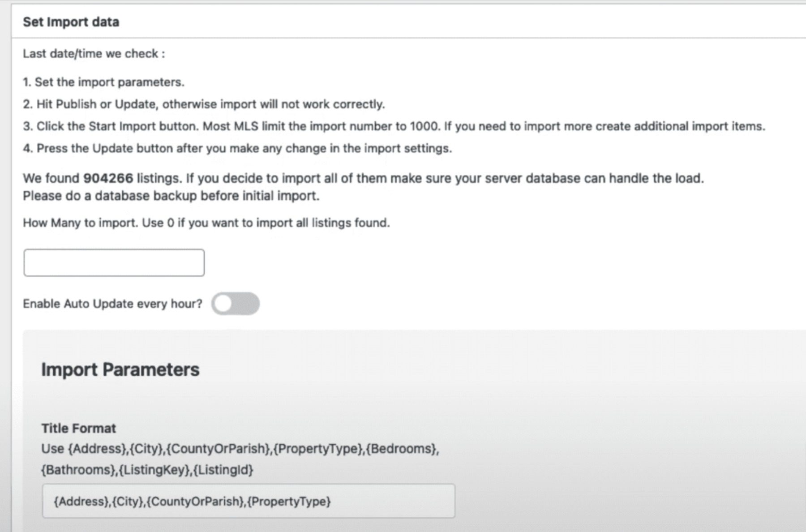The height and width of the screenshot is (532, 806).
Task: Select the empty listing count input field
Action: pyautogui.click(x=114, y=262)
